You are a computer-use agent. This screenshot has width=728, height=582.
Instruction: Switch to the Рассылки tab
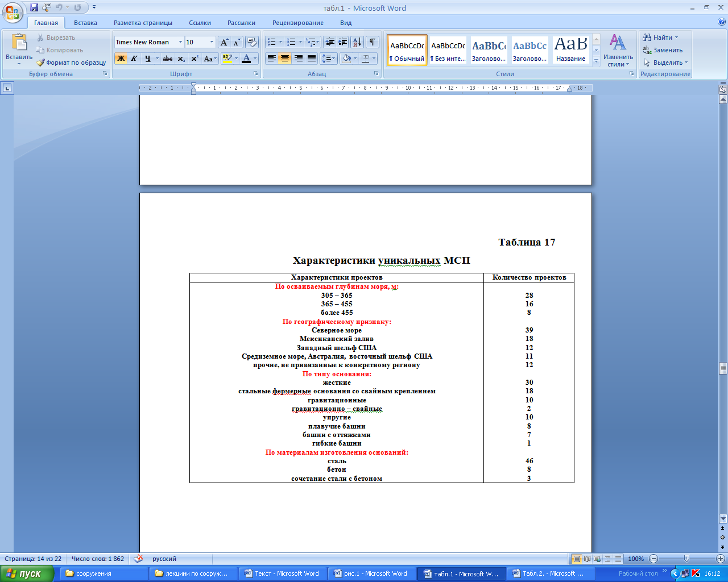[x=241, y=23]
